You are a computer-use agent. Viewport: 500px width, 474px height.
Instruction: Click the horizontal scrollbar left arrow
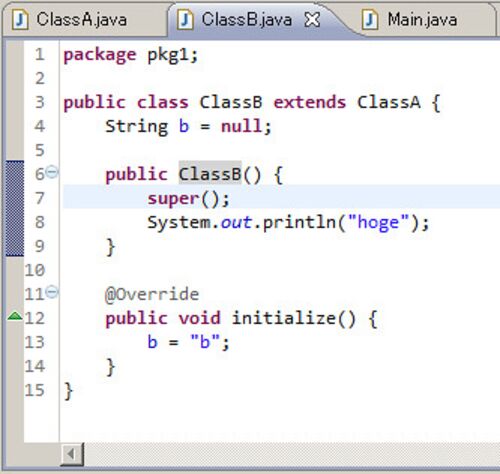click(x=72, y=454)
